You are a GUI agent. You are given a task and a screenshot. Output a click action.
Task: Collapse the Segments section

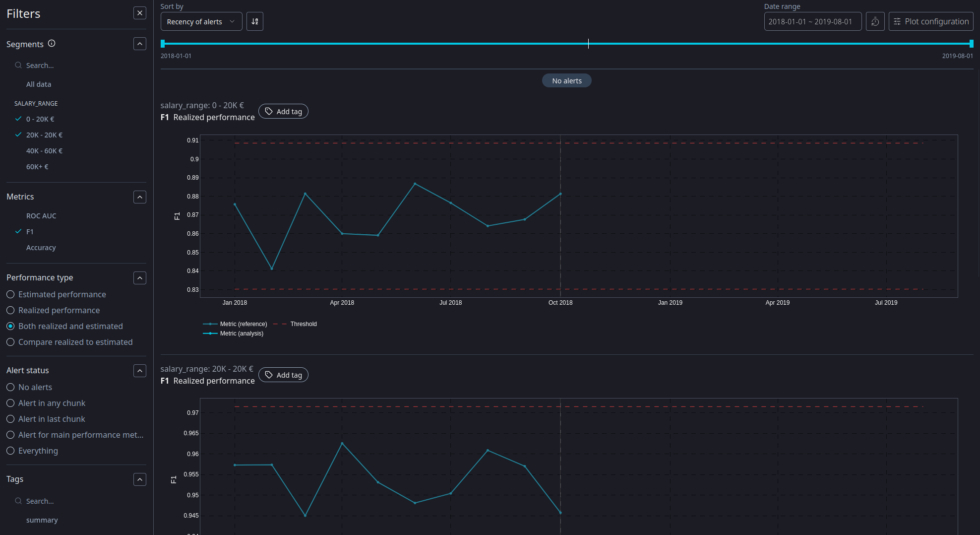tap(140, 44)
